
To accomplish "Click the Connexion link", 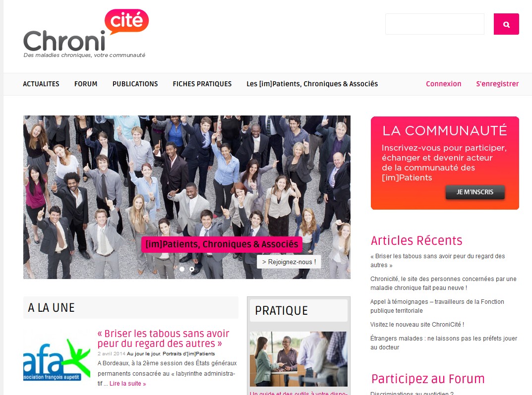I will (443, 84).
